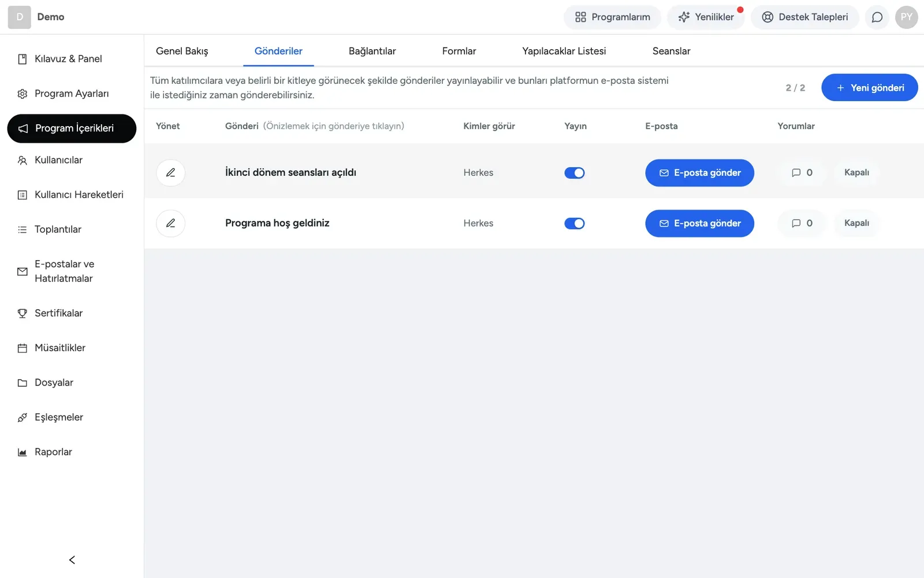Collapse the sidebar with the arrow
The width and height of the screenshot is (924, 578).
coord(72,560)
